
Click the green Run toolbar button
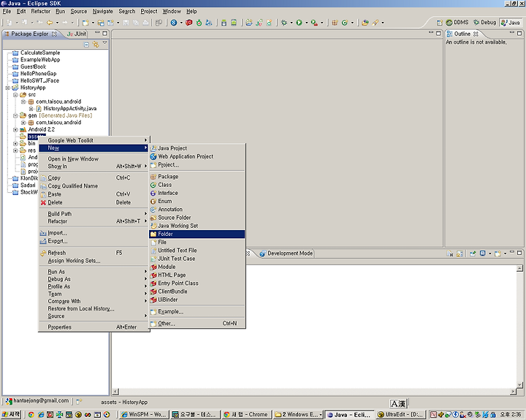(299, 23)
